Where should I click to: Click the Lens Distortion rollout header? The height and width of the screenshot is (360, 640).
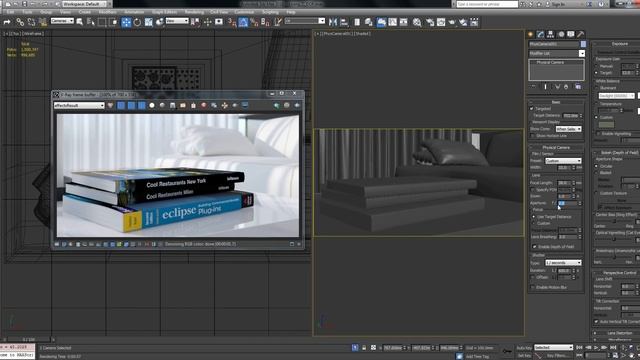[x=620, y=333]
